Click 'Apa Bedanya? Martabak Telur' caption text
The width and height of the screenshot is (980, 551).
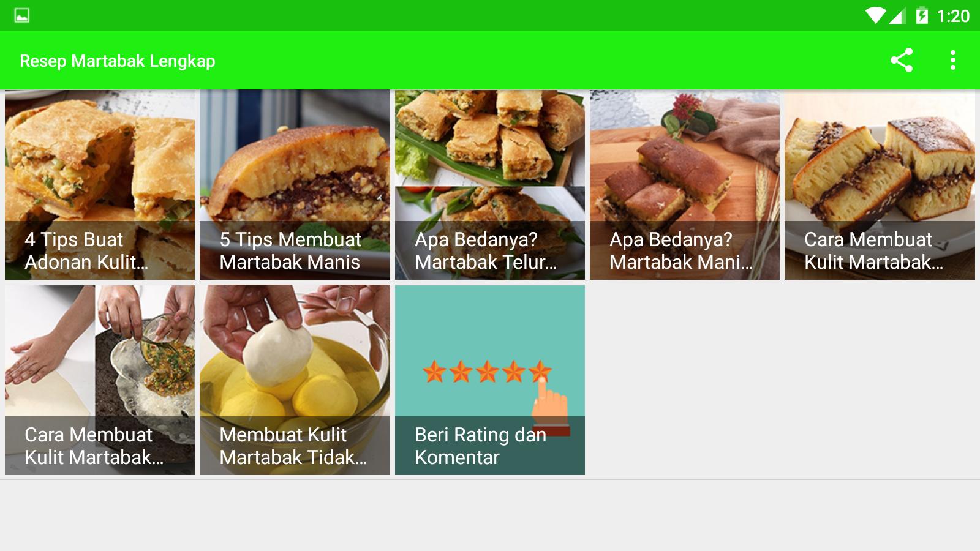coord(486,250)
